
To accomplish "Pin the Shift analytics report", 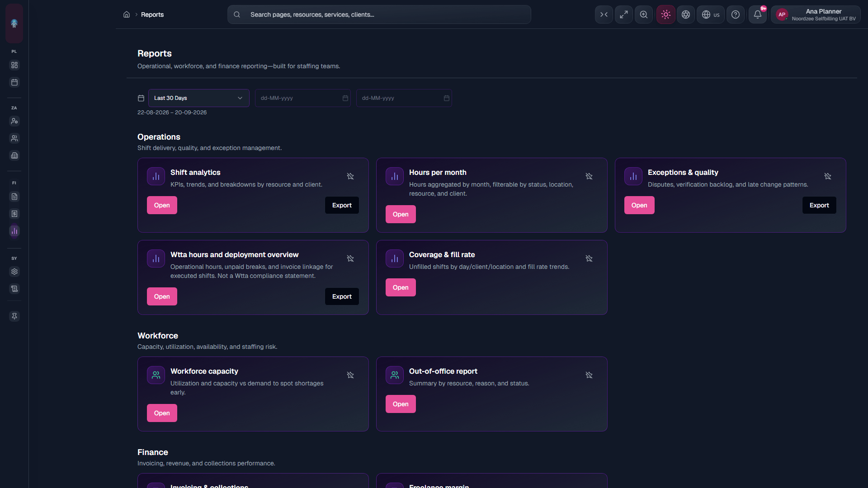I will pos(350,176).
